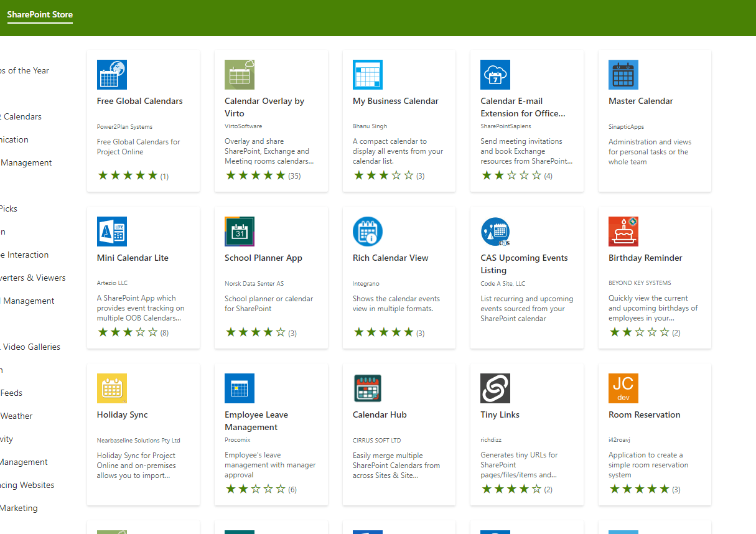
Task: Click publisher name Code A Site, LLC
Action: 503,283
